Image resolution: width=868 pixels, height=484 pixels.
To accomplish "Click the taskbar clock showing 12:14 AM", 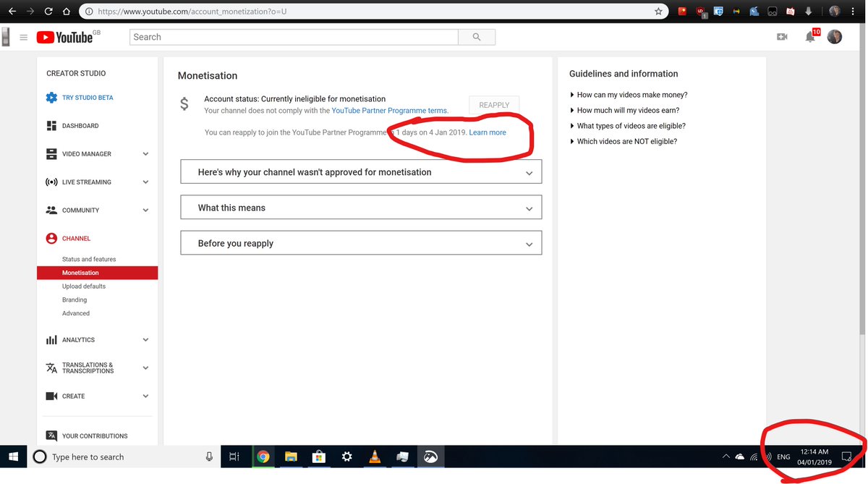I will (x=814, y=457).
